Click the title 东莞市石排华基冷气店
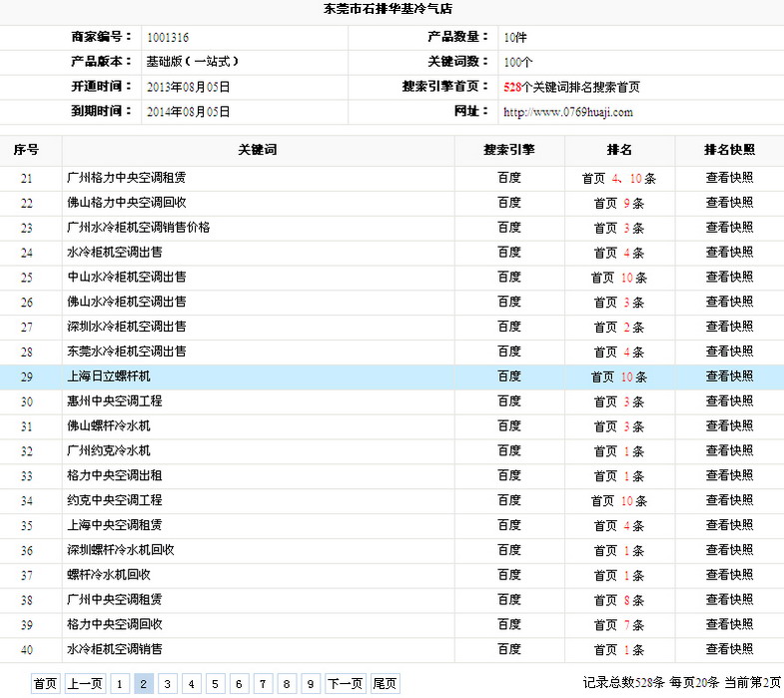 pos(388,9)
